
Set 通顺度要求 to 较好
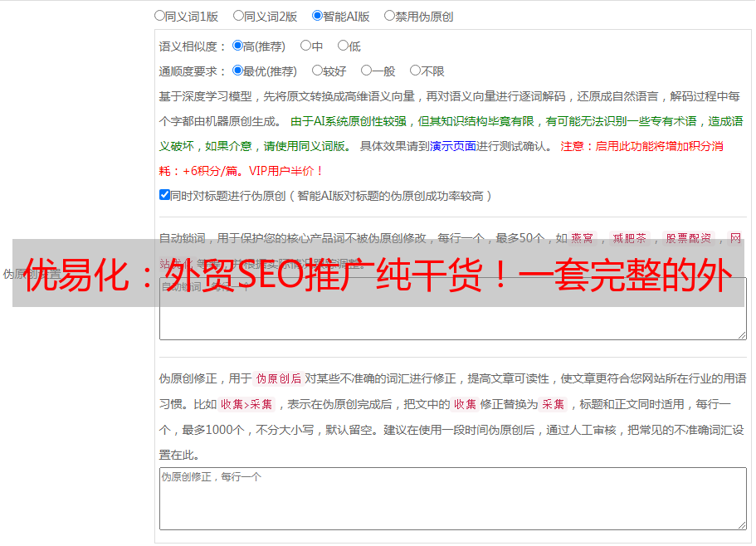point(317,71)
